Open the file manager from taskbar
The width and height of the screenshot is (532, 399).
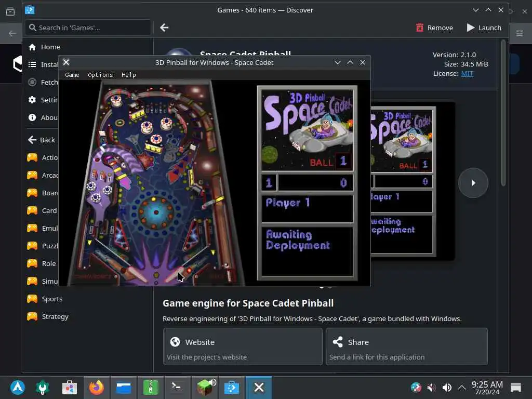[x=124, y=388]
